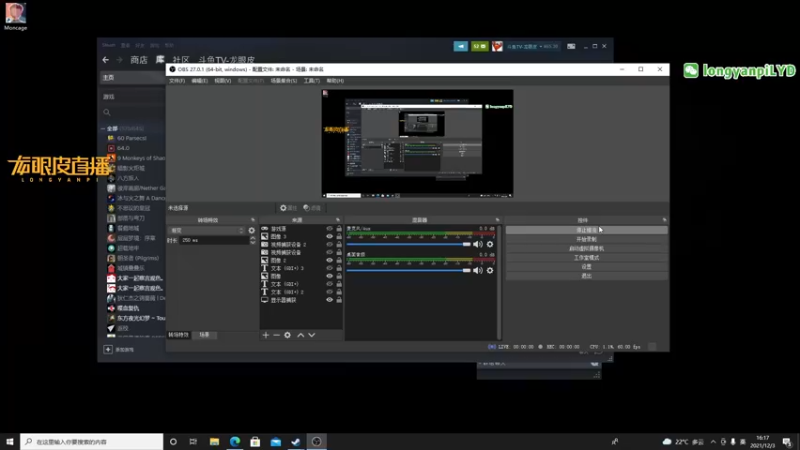This screenshot has height=450, width=800.
Task: Open OBS 设置 settings button
Action: click(586, 267)
